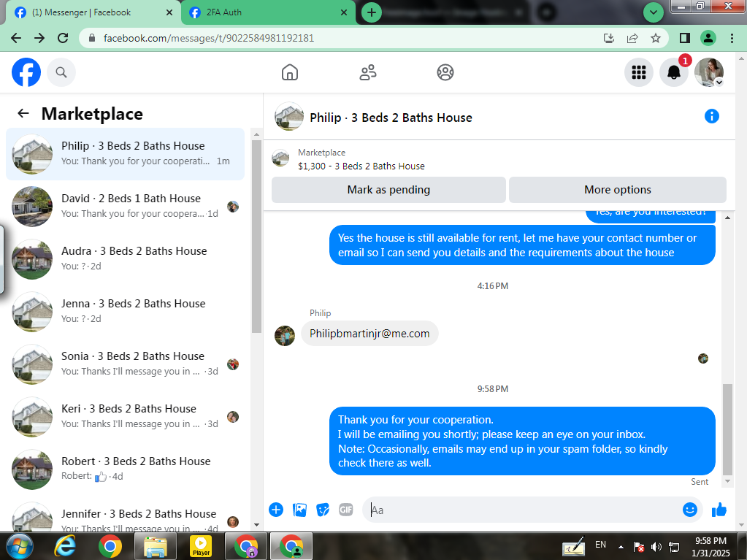Open Facebook search magnifier
This screenshot has height=560, width=747.
61,72
